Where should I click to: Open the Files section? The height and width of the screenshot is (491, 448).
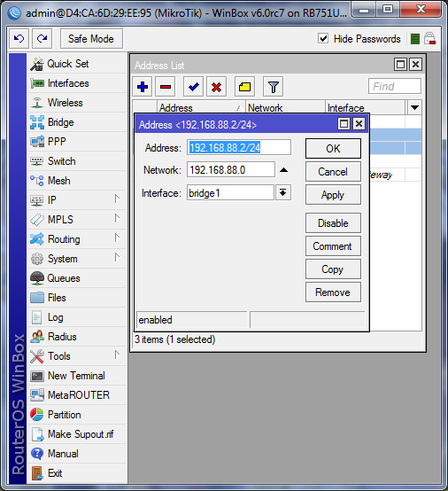(x=77, y=298)
